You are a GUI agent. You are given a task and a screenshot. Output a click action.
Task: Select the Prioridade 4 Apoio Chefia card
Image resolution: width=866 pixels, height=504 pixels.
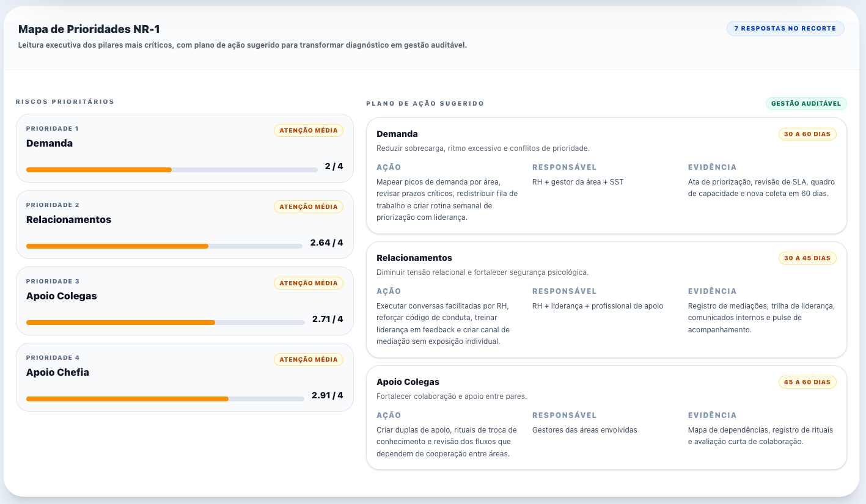click(x=185, y=377)
